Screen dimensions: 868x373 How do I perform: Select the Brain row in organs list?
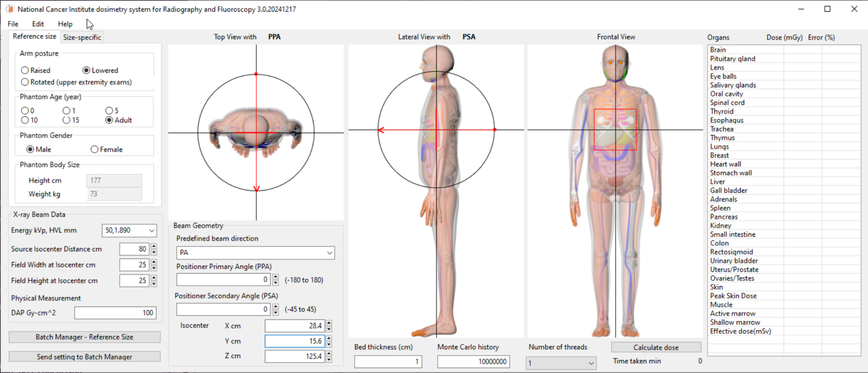click(x=784, y=50)
